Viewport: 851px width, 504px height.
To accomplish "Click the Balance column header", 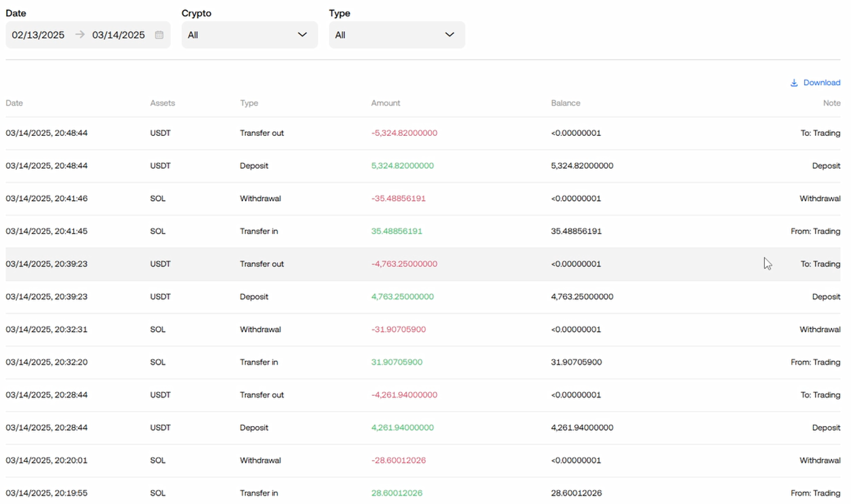I will pyautogui.click(x=565, y=103).
